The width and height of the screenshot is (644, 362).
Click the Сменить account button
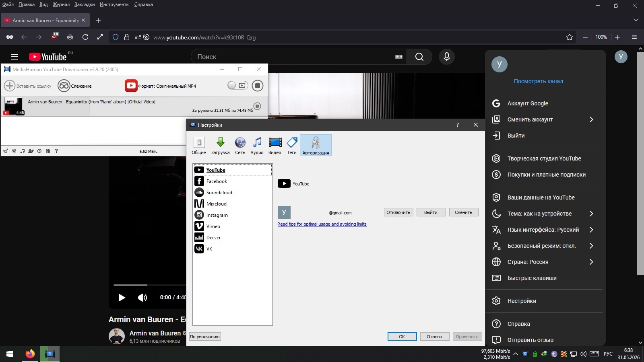[x=464, y=212]
